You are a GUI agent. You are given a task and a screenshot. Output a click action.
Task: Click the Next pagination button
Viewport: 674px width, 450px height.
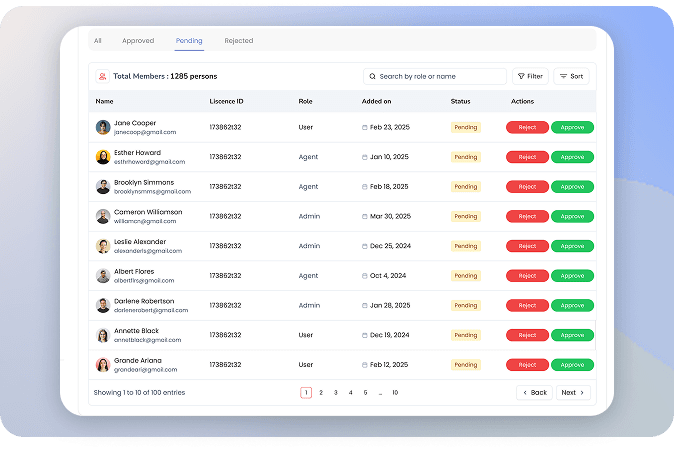[573, 392]
